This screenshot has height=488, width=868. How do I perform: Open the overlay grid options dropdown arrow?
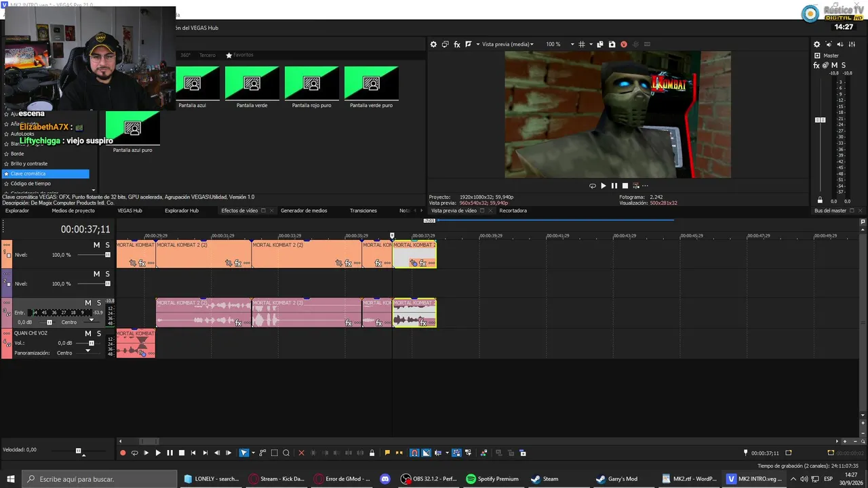[x=591, y=44]
